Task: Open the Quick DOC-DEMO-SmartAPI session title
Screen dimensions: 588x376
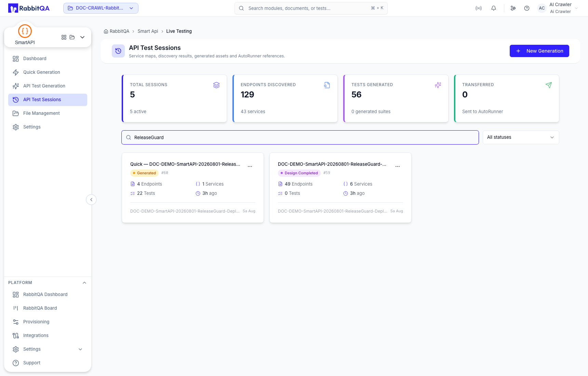Action: coord(185,164)
